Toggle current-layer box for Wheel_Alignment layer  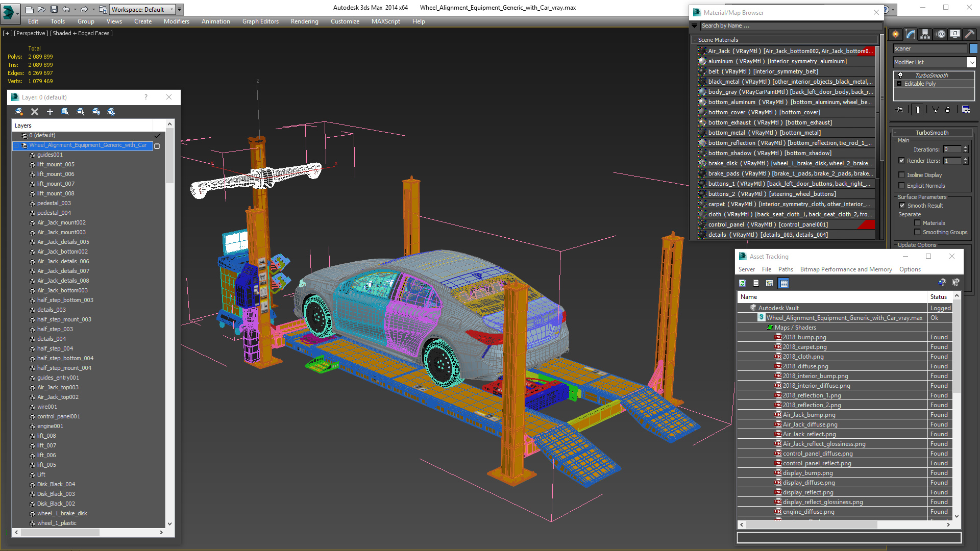tap(157, 146)
